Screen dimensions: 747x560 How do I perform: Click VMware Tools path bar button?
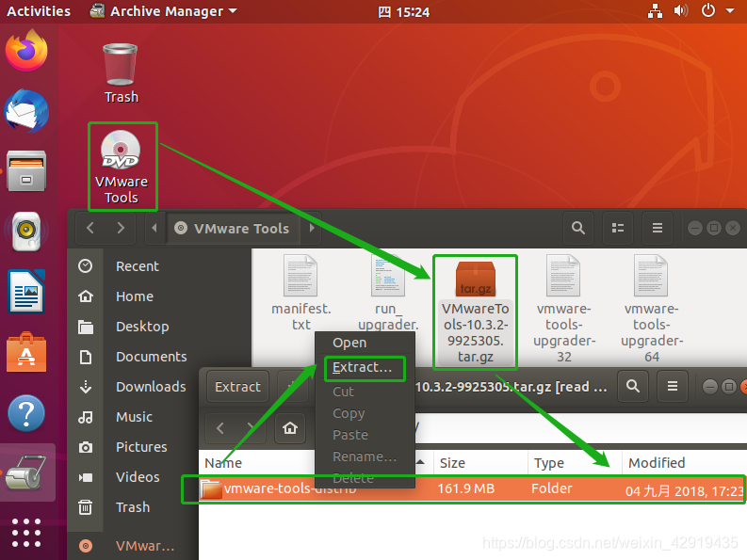click(x=232, y=228)
